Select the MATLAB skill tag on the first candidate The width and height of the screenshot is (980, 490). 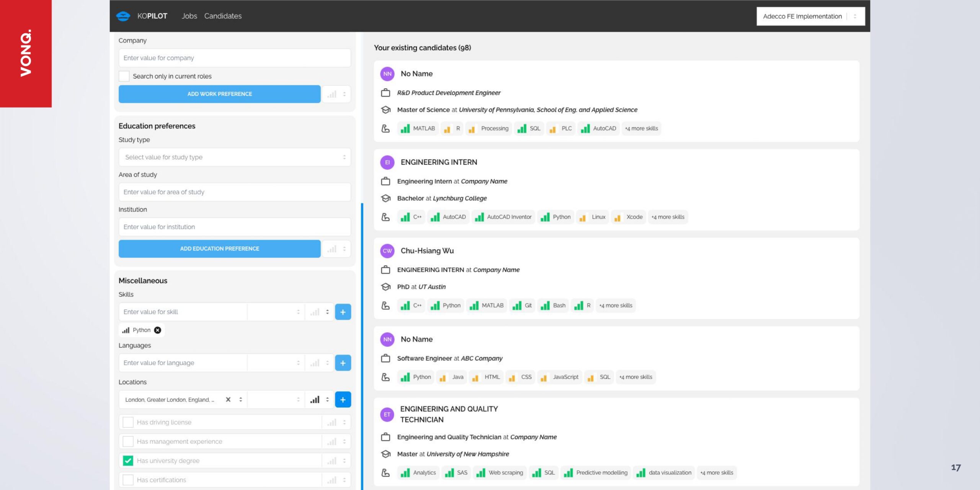pos(418,128)
